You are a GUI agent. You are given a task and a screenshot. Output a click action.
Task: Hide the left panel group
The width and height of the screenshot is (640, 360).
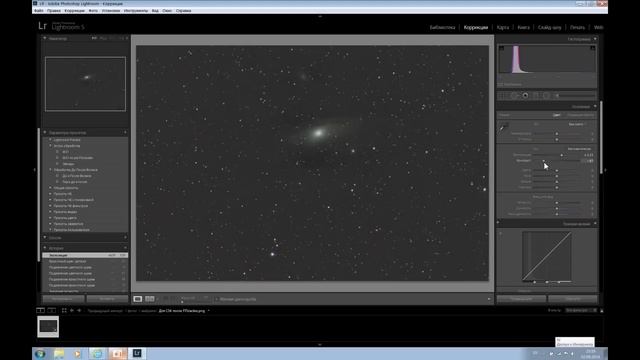pos(35,170)
